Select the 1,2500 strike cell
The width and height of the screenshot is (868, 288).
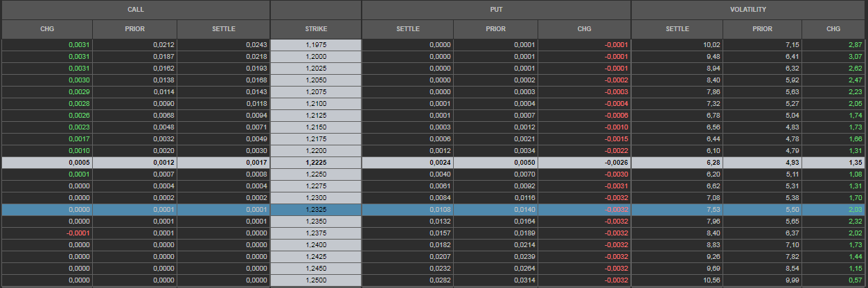point(316,280)
